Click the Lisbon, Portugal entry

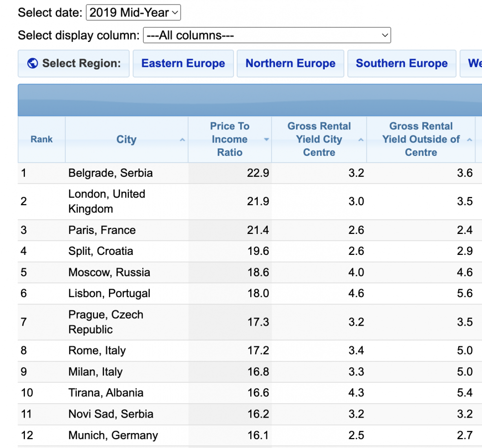point(109,293)
